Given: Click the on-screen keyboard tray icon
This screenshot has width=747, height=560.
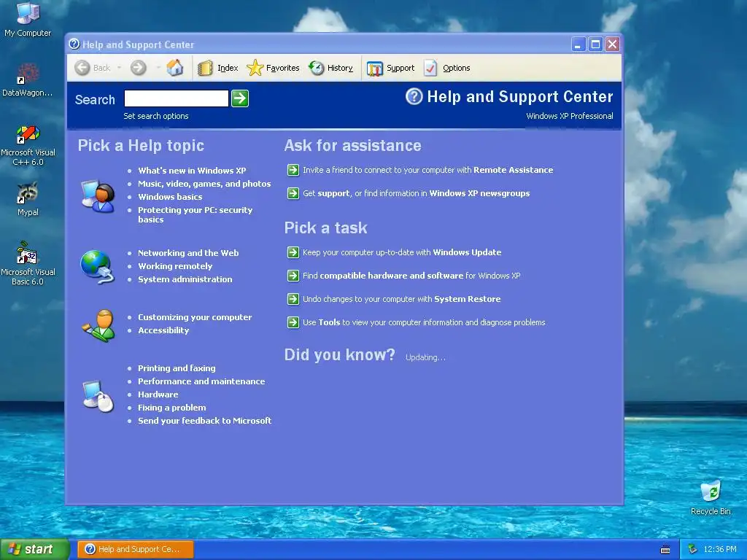Looking at the screenshot, I should pyautogui.click(x=665, y=550).
